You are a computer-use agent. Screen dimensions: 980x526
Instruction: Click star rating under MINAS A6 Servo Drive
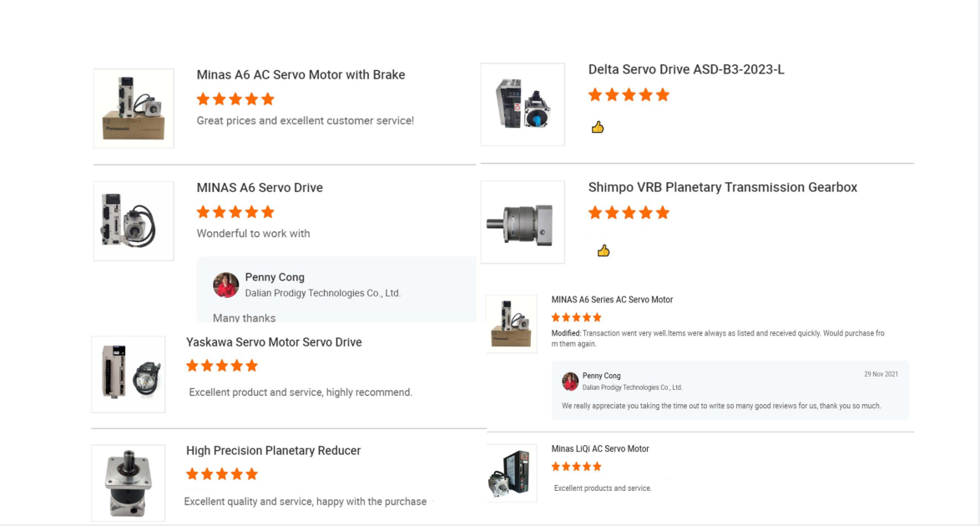(235, 212)
